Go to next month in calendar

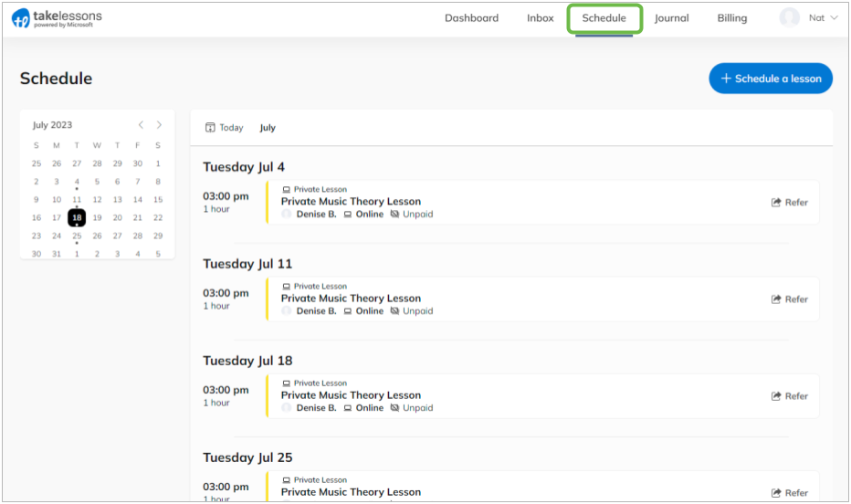coord(159,125)
